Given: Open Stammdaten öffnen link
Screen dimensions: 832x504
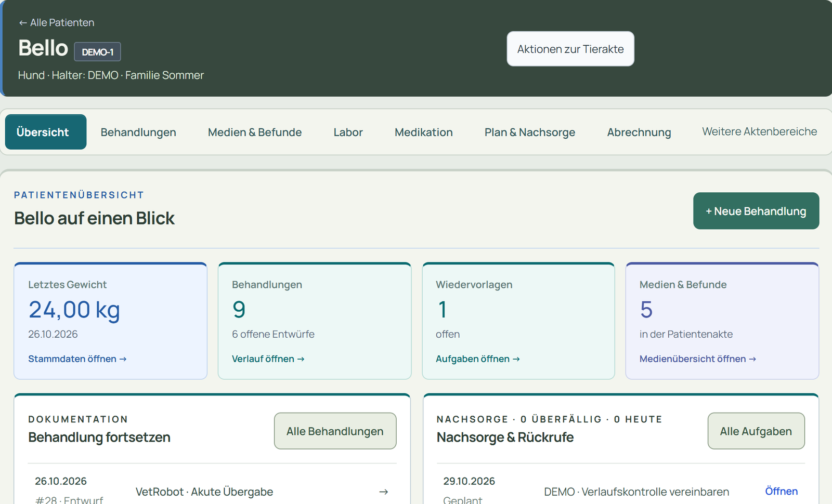Looking at the screenshot, I should click(x=77, y=359).
